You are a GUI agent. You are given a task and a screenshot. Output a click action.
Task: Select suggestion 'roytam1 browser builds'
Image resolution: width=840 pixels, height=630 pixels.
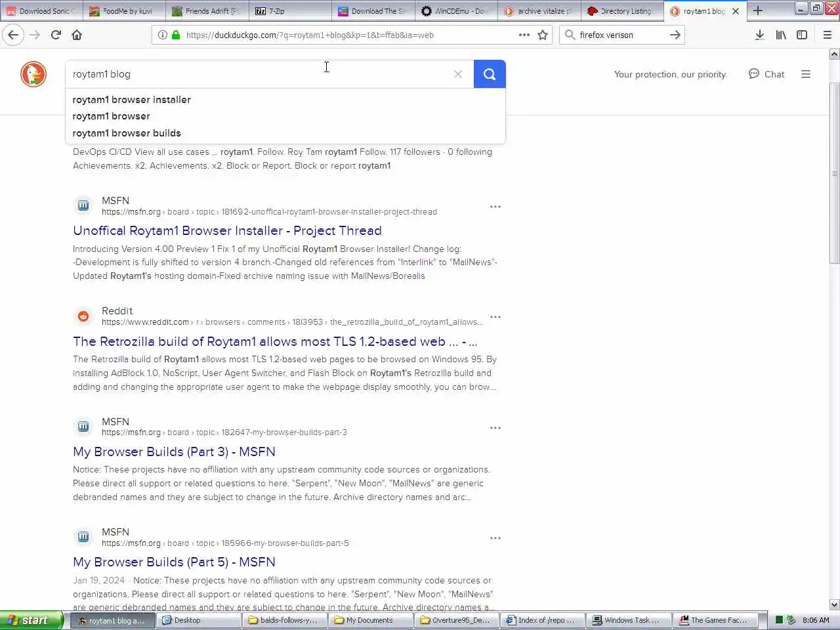tap(127, 133)
